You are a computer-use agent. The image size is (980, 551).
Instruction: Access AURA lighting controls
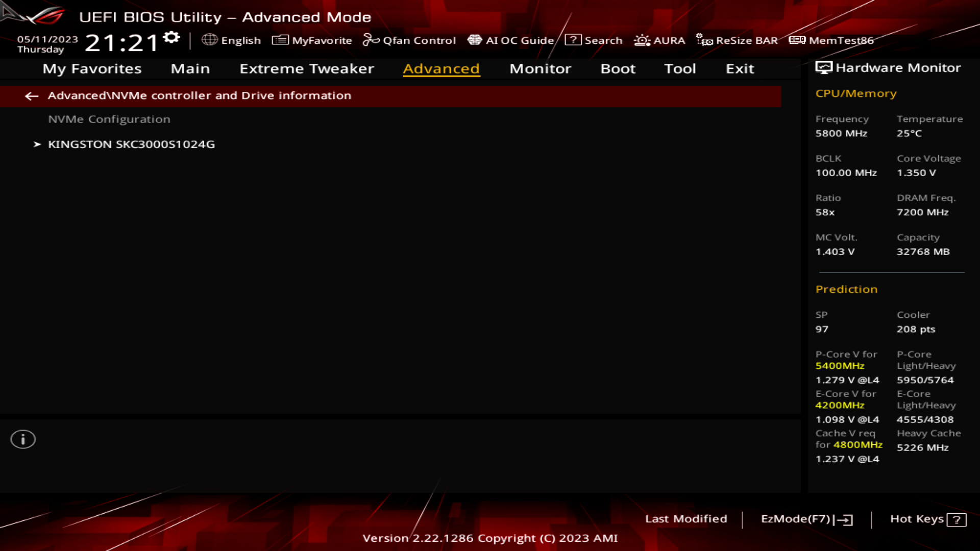pyautogui.click(x=659, y=40)
